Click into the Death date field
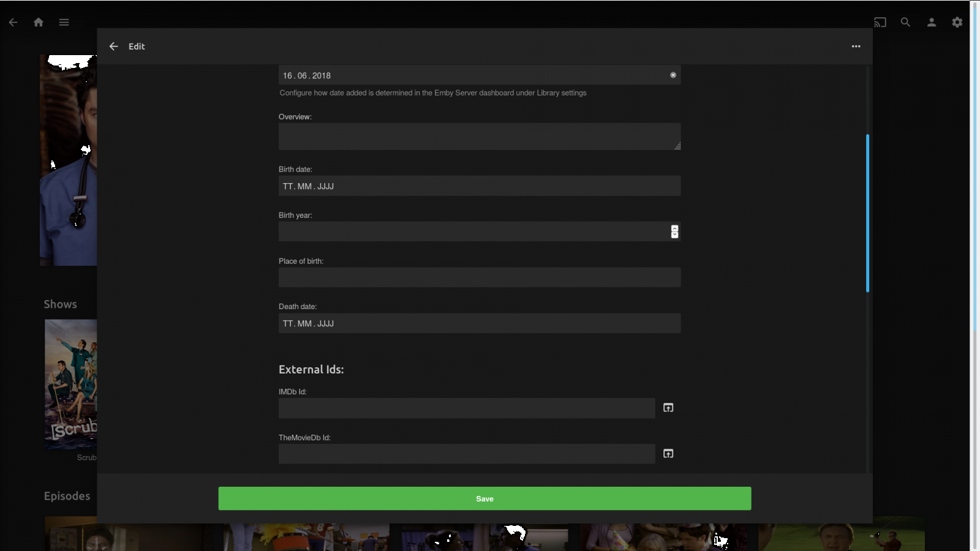Image resolution: width=980 pixels, height=551 pixels. pos(480,323)
